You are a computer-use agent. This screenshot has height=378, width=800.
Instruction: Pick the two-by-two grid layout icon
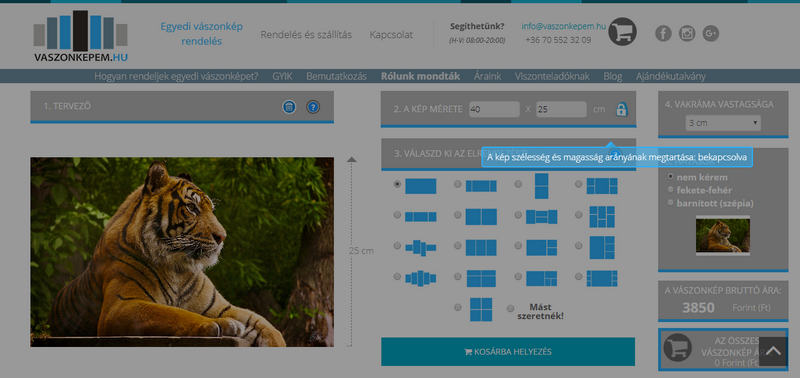(481, 309)
